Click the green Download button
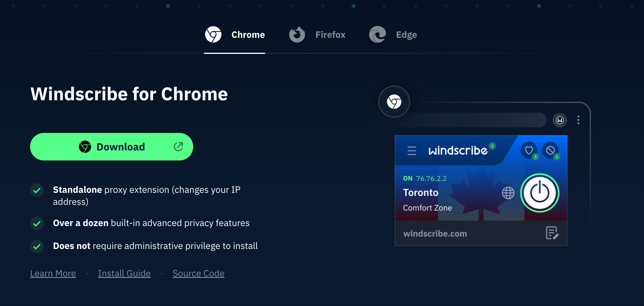This screenshot has height=306, width=644. [x=112, y=146]
